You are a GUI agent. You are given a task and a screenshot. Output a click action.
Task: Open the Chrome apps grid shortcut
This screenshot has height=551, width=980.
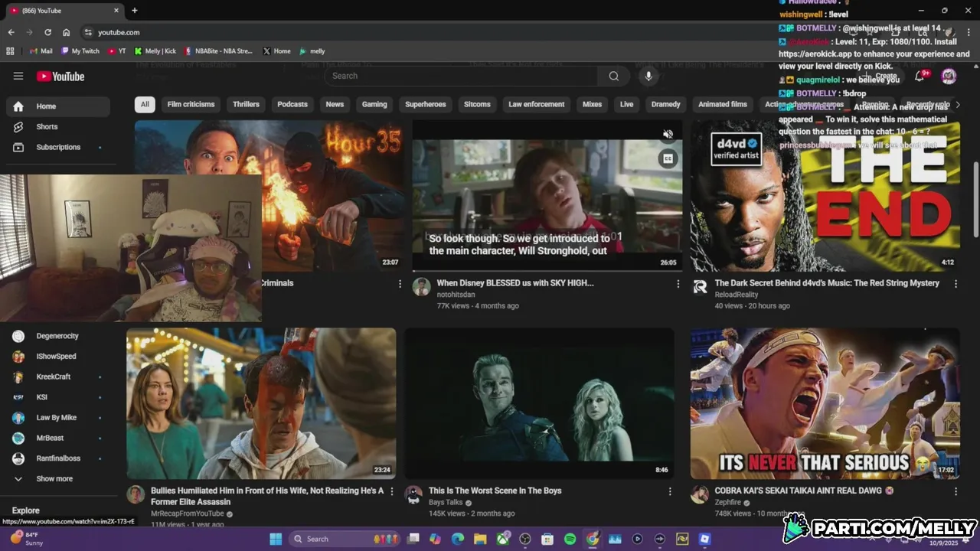[10, 51]
